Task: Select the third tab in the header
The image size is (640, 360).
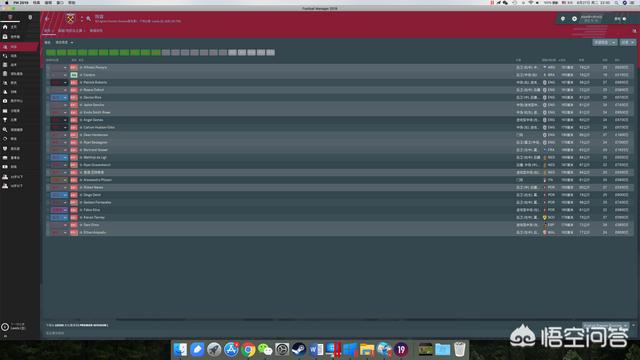Action: pyautogui.click(x=96, y=31)
